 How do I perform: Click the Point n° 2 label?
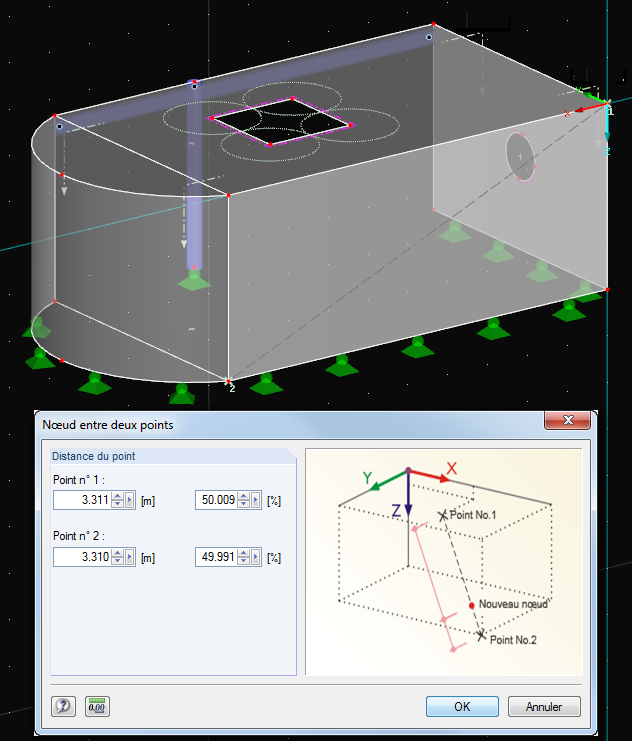coord(78,536)
